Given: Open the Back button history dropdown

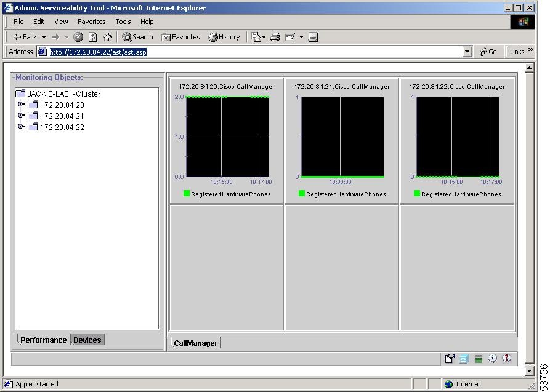Looking at the screenshot, I should coord(44,37).
